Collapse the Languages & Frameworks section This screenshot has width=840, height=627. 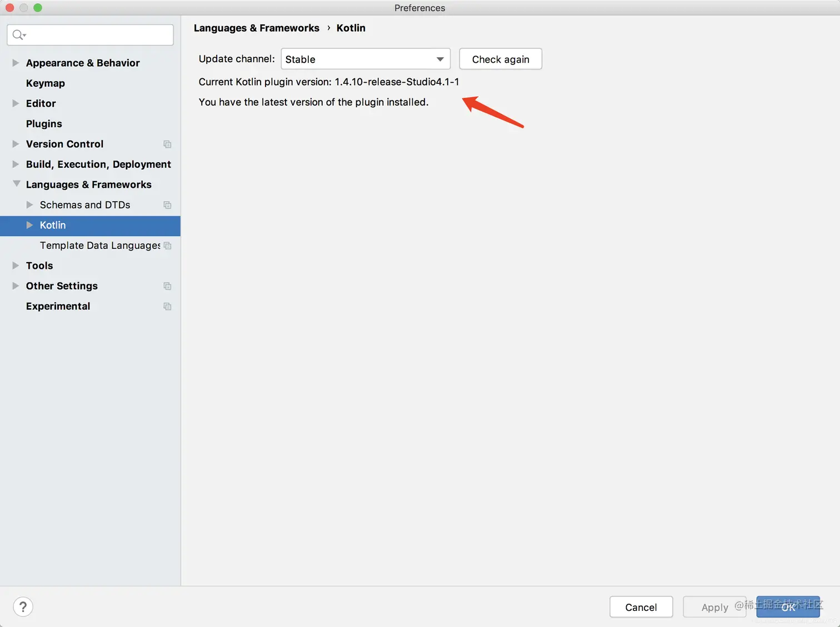click(16, 184)
